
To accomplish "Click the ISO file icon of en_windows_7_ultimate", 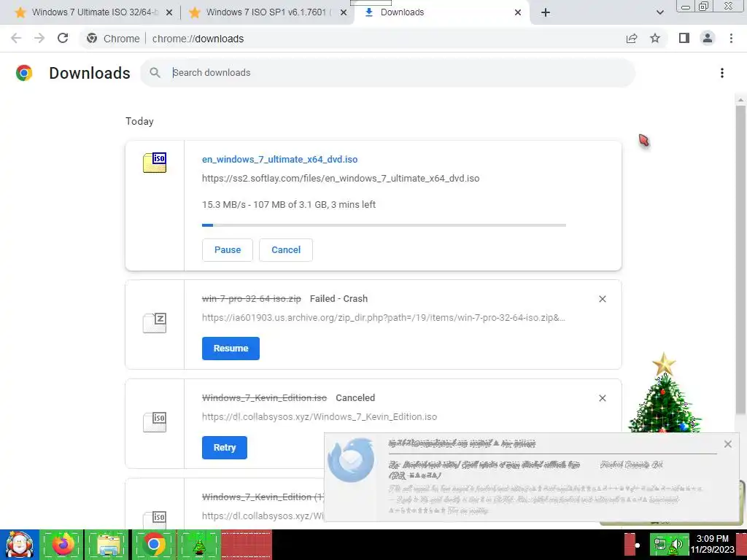I will 155,163.
